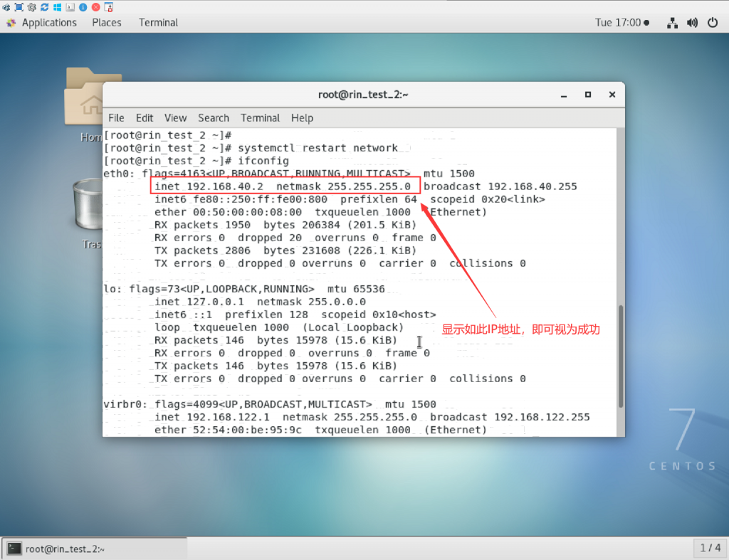Click the red disconnect icon in the toolbar
The width and height of the screenshot is (729, 560).
95,7
